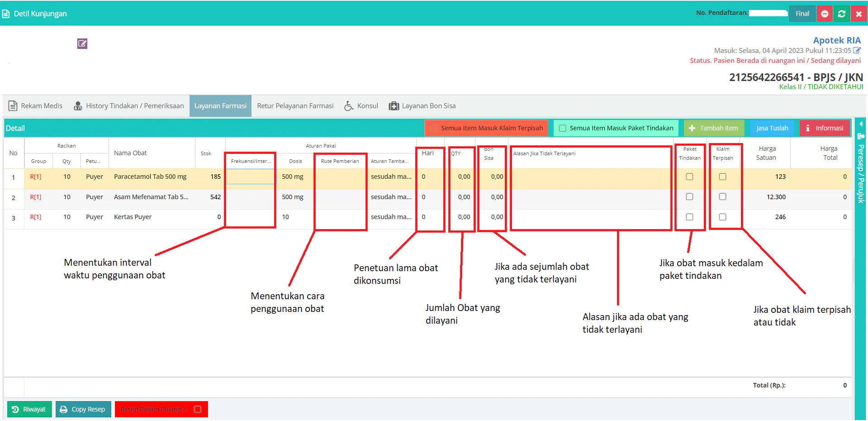The width and height of the screenshot is (868, 421).
Task: Click Aturan Tambahan cell in Kertas Puyer row
Action: pyautogui.click(x=391, y=217)
